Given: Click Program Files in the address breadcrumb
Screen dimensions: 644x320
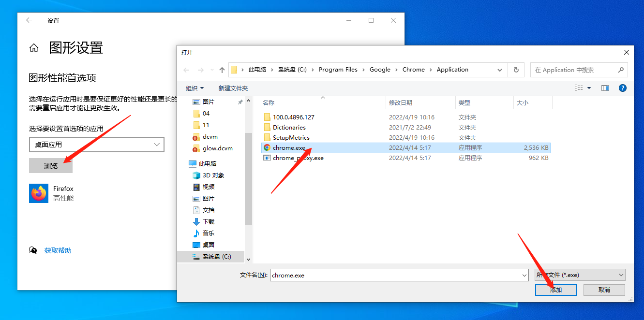Looking at the screenshot, I should tap(338, 70).
